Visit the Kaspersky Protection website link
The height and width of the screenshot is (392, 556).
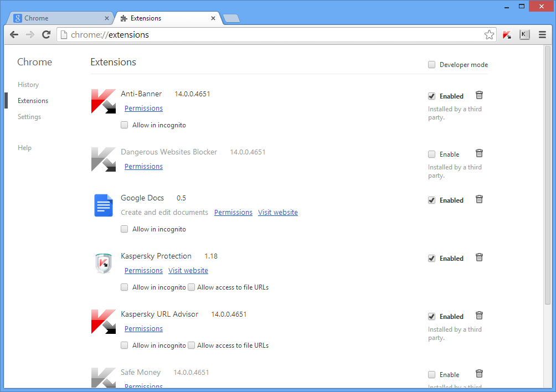pyautogui.click(x=188, y=270)
